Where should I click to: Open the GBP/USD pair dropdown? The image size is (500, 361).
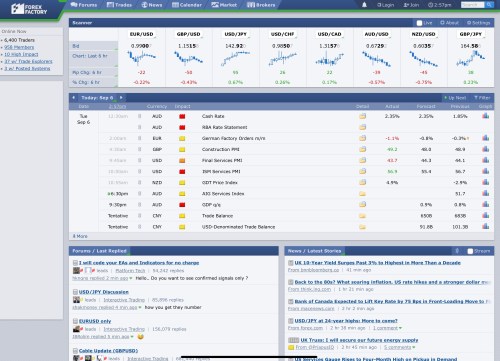(x=189, y=34)
